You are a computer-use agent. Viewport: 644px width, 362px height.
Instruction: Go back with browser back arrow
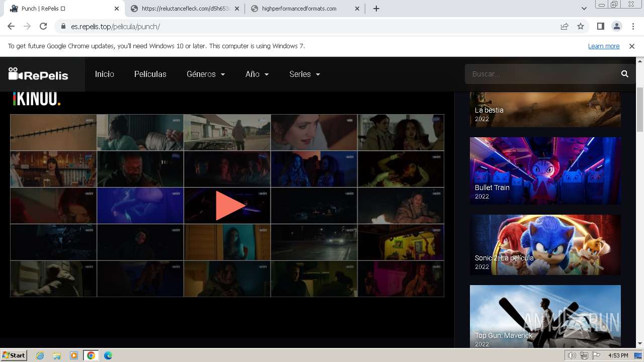(11, 26)
